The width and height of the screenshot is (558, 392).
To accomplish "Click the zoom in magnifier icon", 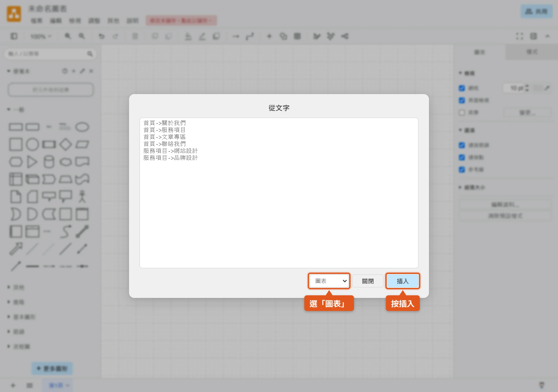I will pyautogui.click(x=68, y=36).
